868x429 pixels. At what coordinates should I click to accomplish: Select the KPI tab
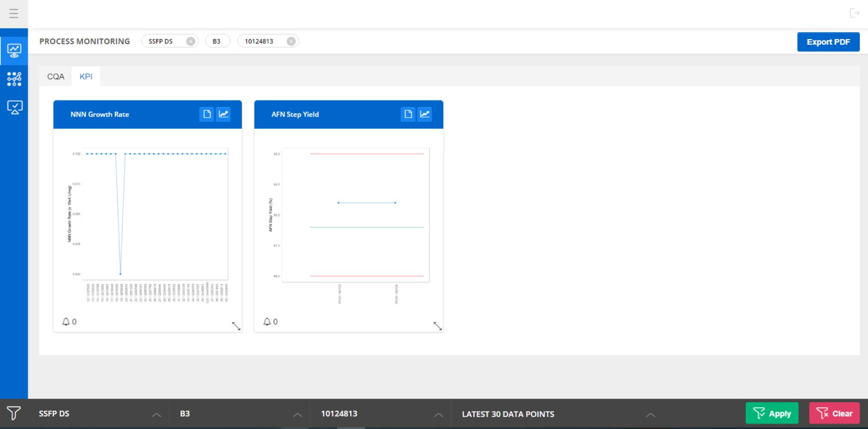pyautogui.click(x=86, y=76)
